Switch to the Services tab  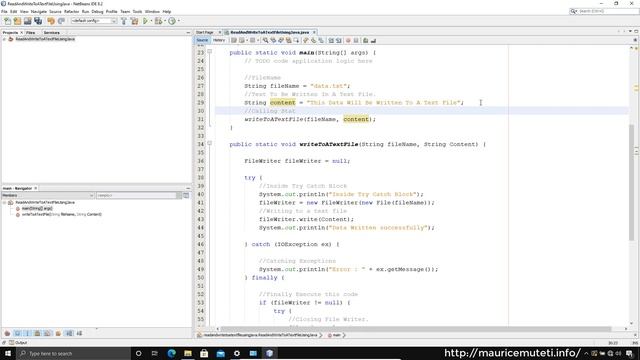click(x=51, y=32)
